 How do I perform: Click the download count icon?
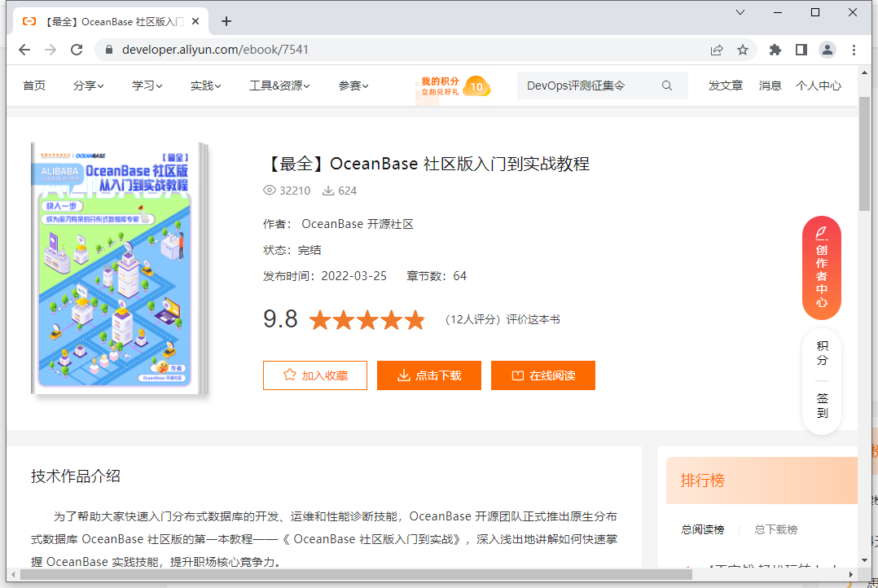tap(328, 191)
